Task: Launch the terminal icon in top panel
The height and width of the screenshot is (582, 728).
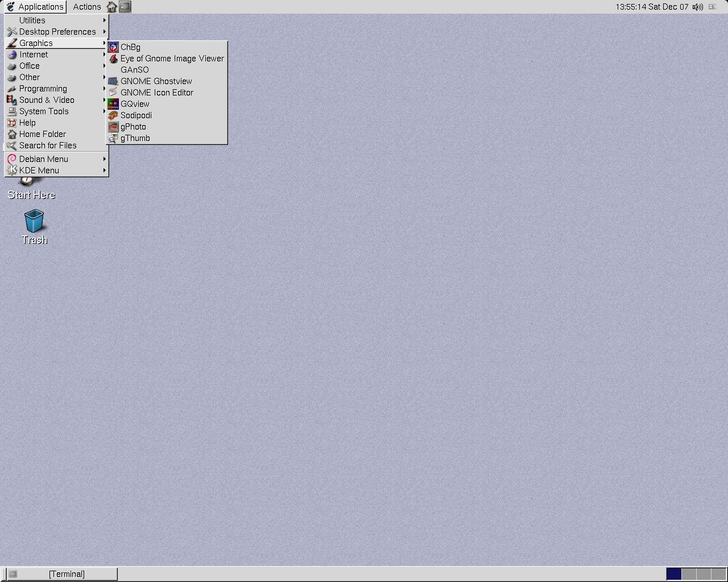Action: tap(125, 7)
